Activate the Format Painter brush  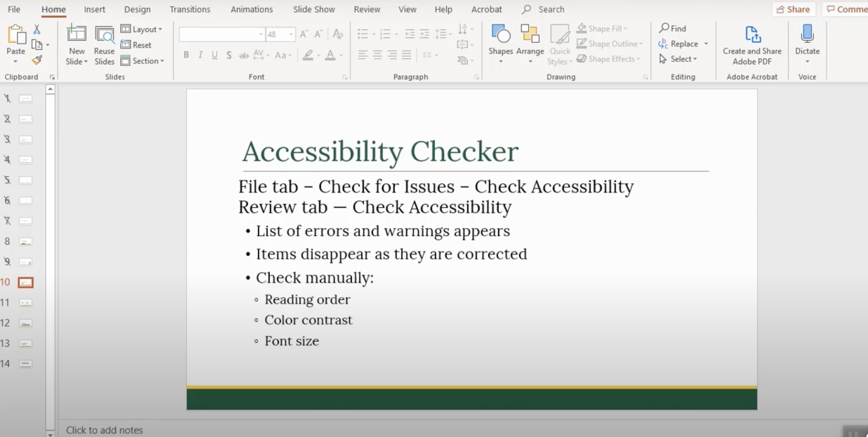(37, 60)
